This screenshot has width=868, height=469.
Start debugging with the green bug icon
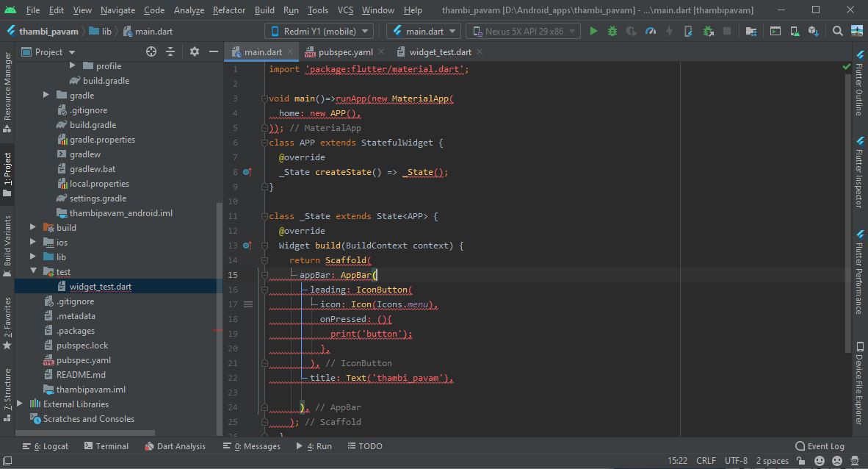click(612, 31)
